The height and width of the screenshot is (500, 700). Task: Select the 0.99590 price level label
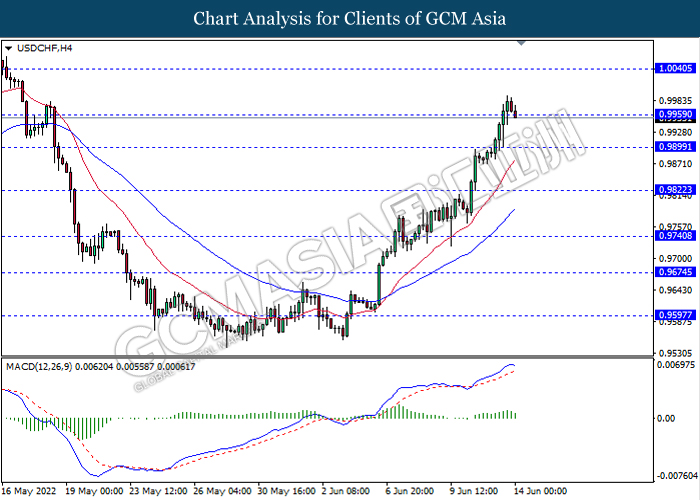(x=675, y=114)
